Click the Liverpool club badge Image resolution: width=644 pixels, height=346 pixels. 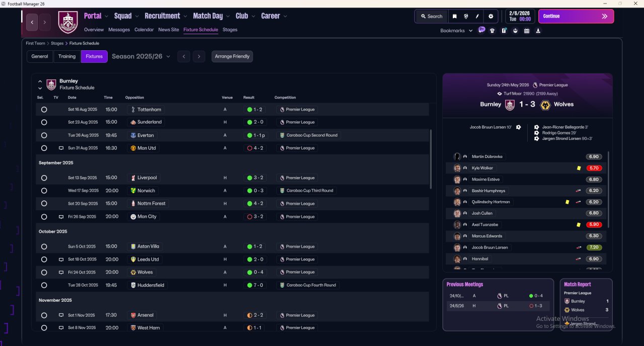[x=133, y=178]
